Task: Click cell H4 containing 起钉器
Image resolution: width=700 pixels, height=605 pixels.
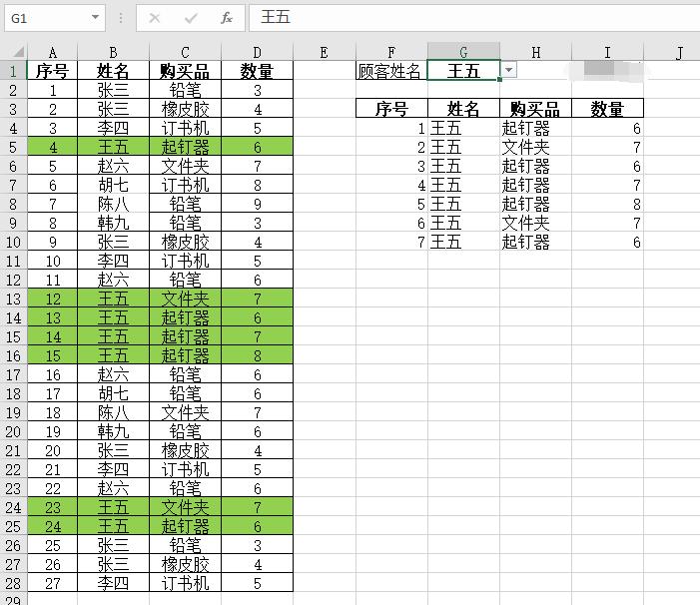Action: tap(535, 128)
